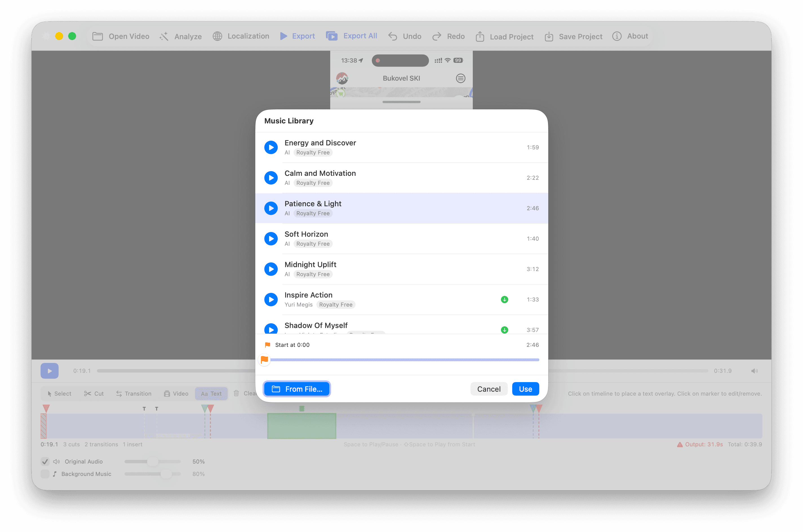Adjust the Background Music volume slider
The width and height of the screenshot is (803, 532).
[x=153, y=474]
